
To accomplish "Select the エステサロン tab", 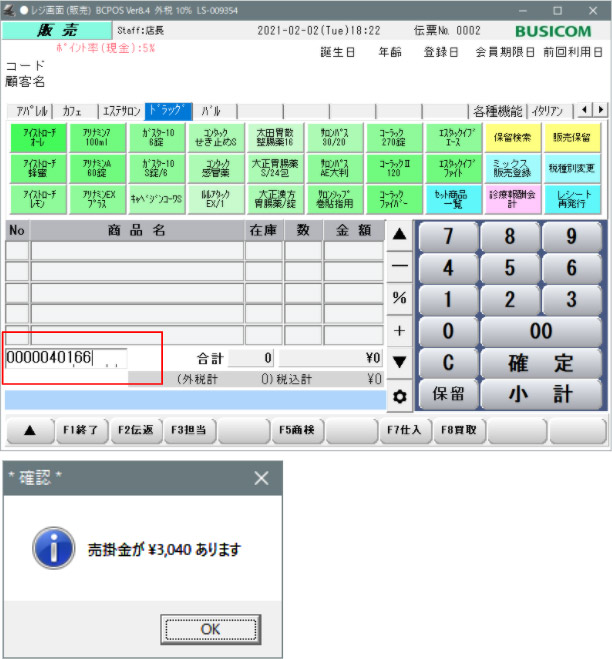I will pos(122,111).
